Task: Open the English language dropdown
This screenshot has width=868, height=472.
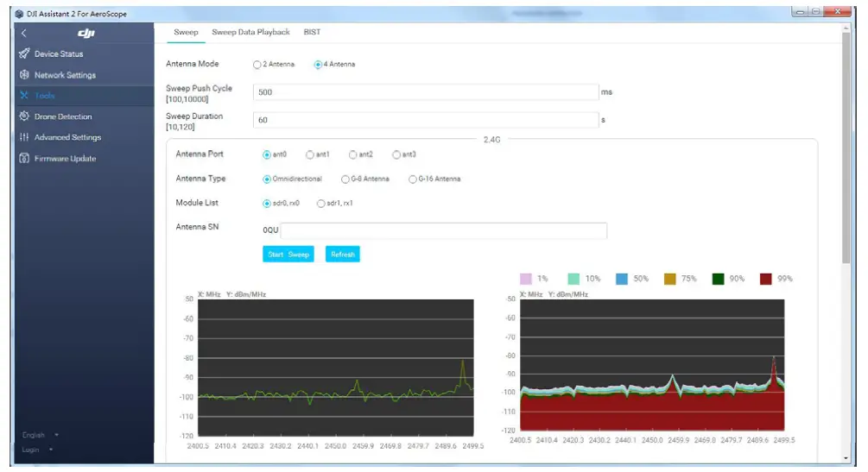Action: (x=41, y=435)
